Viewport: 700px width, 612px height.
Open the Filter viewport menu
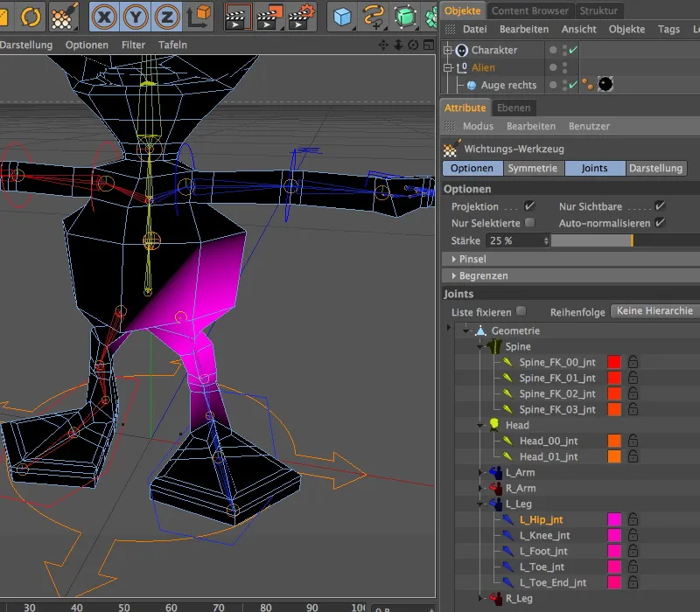[133, 45]
